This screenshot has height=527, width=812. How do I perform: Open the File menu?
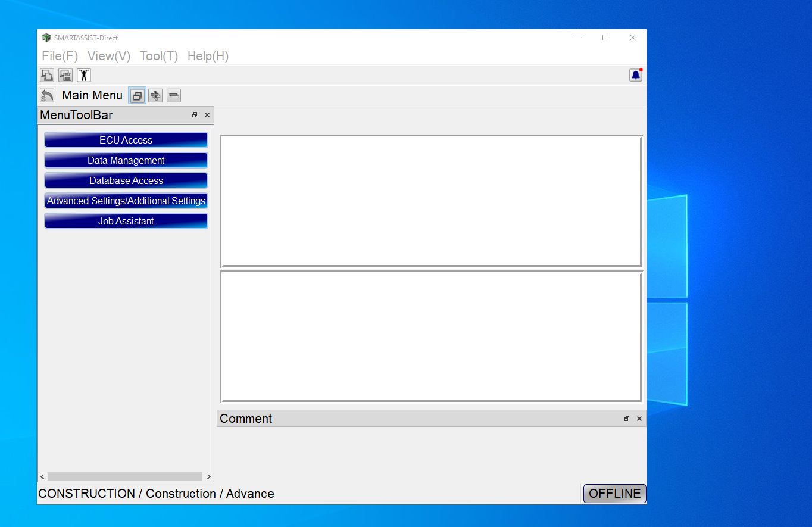tap(59, 56)
